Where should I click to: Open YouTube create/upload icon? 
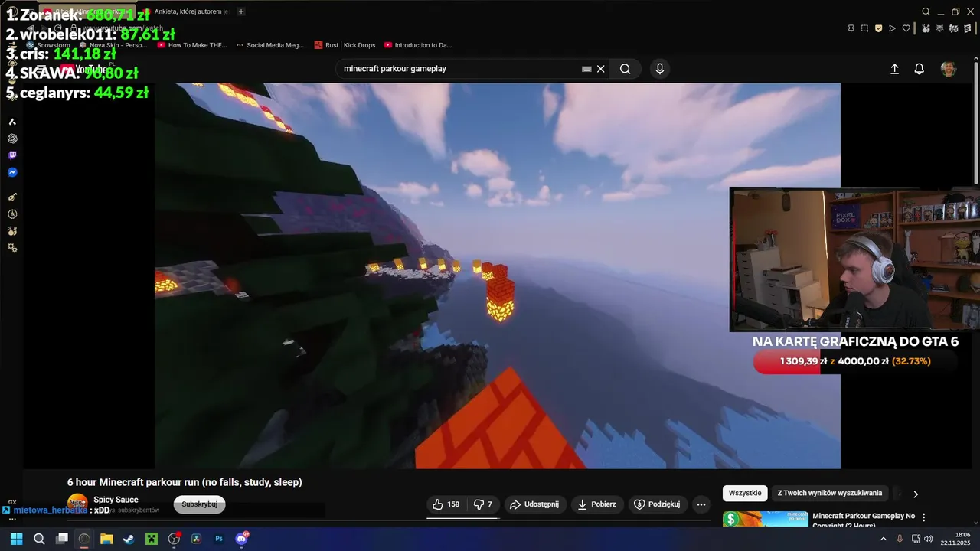point(894,69)
